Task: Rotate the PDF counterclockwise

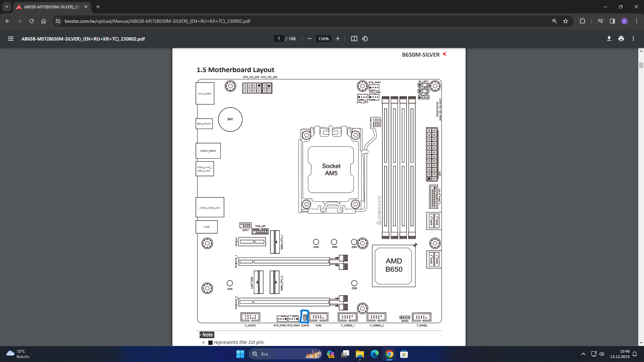Action: tap(365, 39)
